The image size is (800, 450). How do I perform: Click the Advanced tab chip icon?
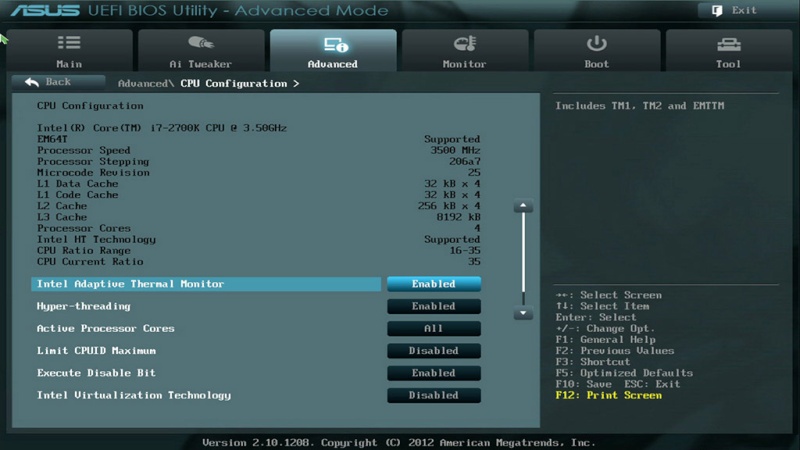(x=336, y=45)
